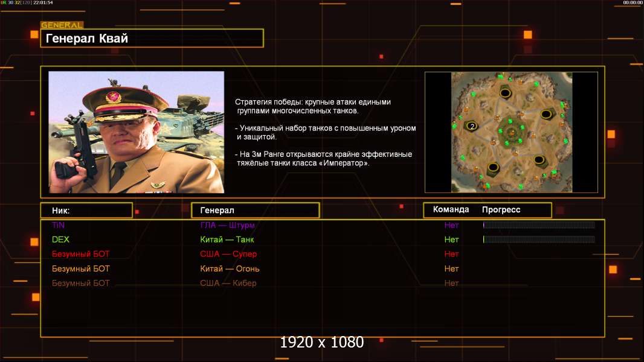
Task: Select the upper-right empty start position on map
Action: [x=546, y=113]
